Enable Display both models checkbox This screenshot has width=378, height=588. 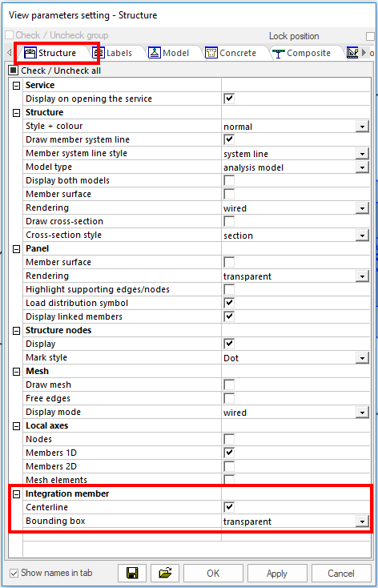(x=229, y=181)
